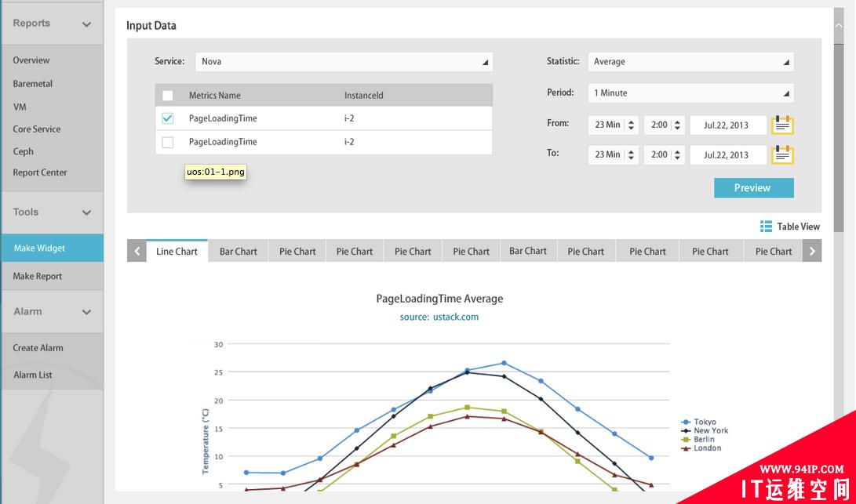
Task: Open the Statistic dropdown showing Average
Action: click(690, 62)
